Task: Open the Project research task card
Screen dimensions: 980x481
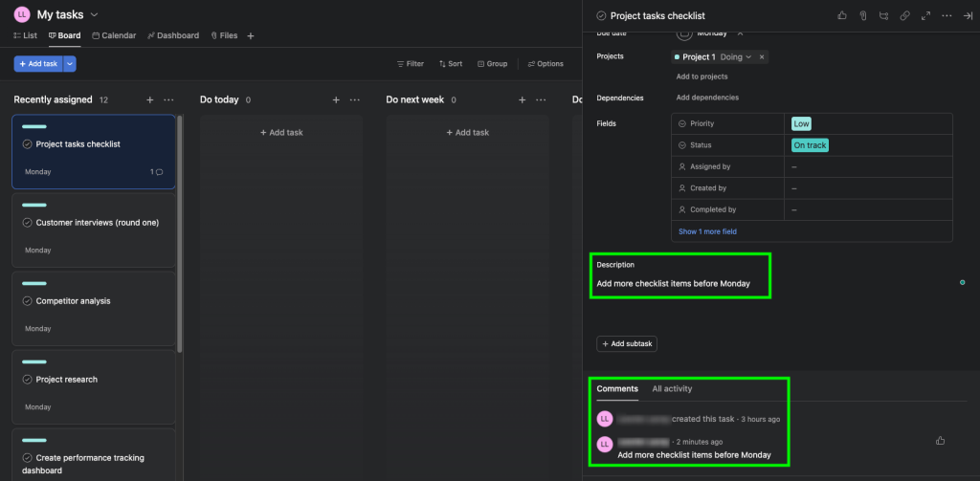Action: click(x=94, y=387)
